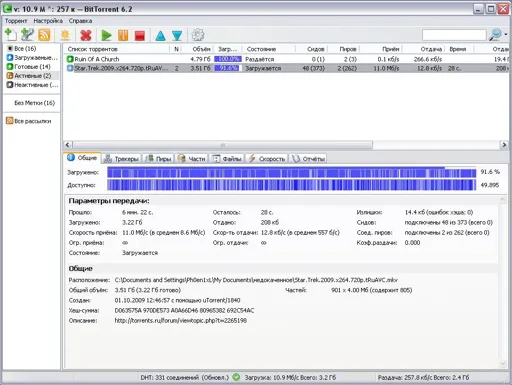
Task: Open search engine dropdown arrow
Action: point(506,34)
